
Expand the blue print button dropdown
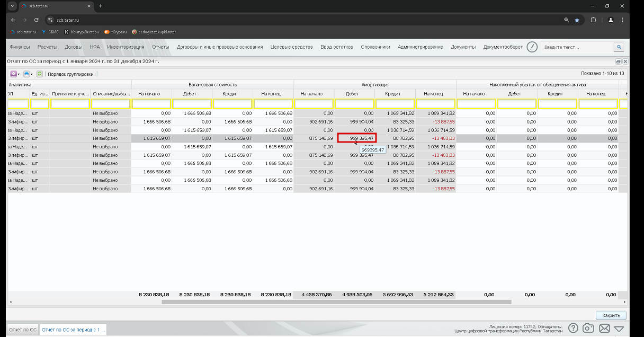coord(32,74)
